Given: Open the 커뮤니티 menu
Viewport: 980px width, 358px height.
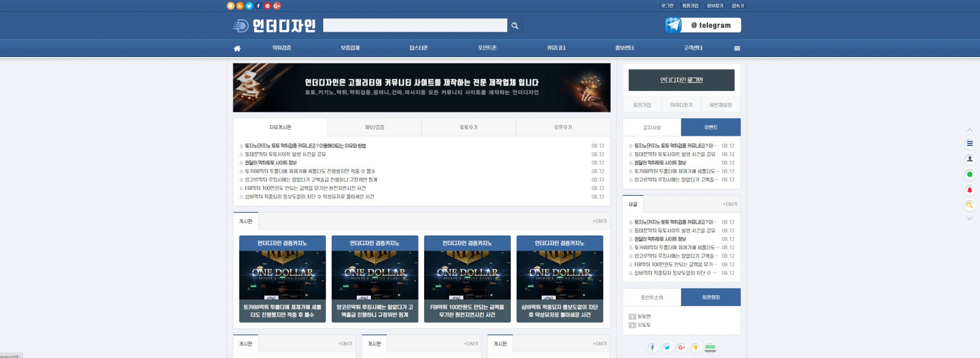Looking at the screenshot, I should click(556, 48).
